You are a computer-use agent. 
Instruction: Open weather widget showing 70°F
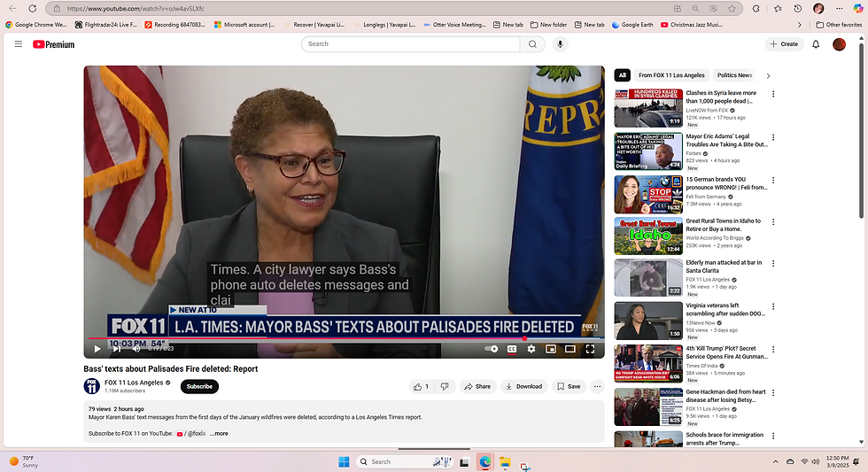click(x=22, y=461)
